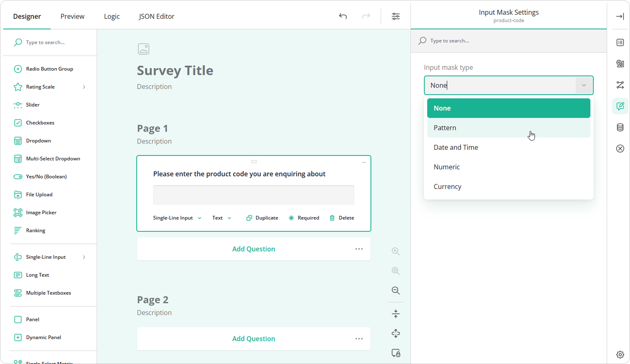
Task: Duplicate the product code question
Action: 262,218
